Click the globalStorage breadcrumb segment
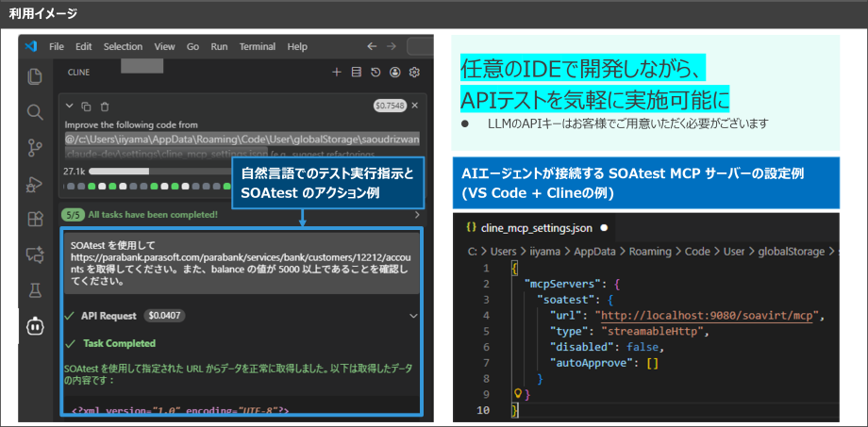This screenshot has width=868, height=427. tap(790, 251)
